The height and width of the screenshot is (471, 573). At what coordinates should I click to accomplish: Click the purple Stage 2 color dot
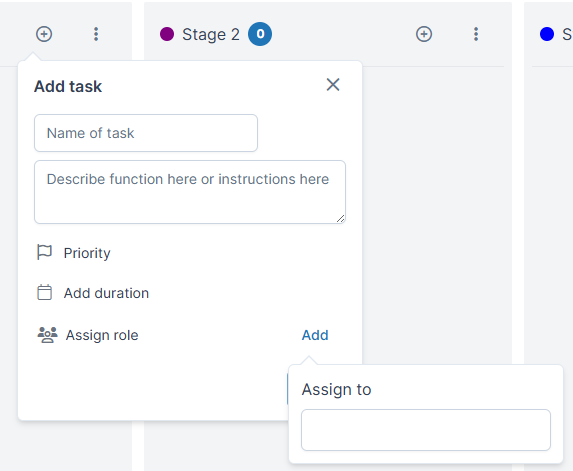[x=167, y=34]
